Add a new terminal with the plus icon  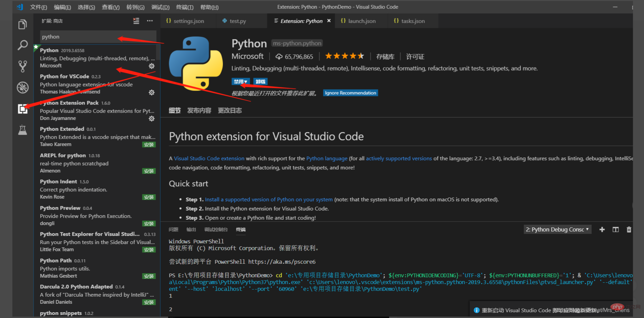coord(602,229)
